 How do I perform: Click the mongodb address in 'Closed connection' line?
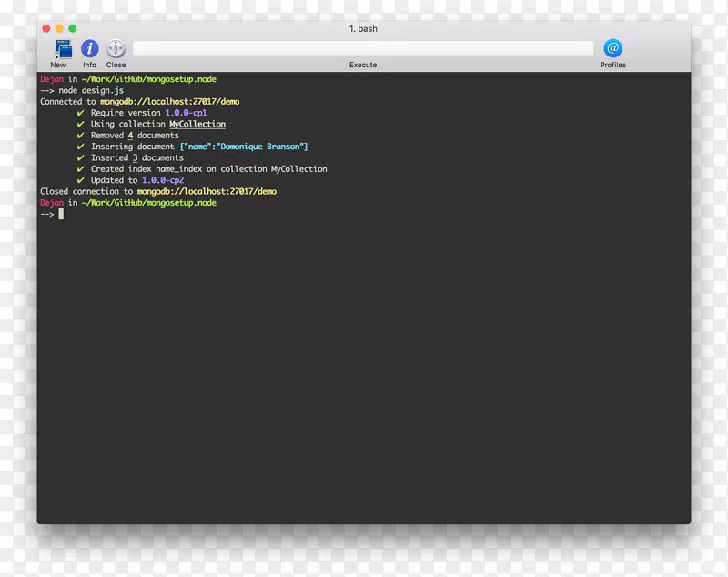click(207, 192)
